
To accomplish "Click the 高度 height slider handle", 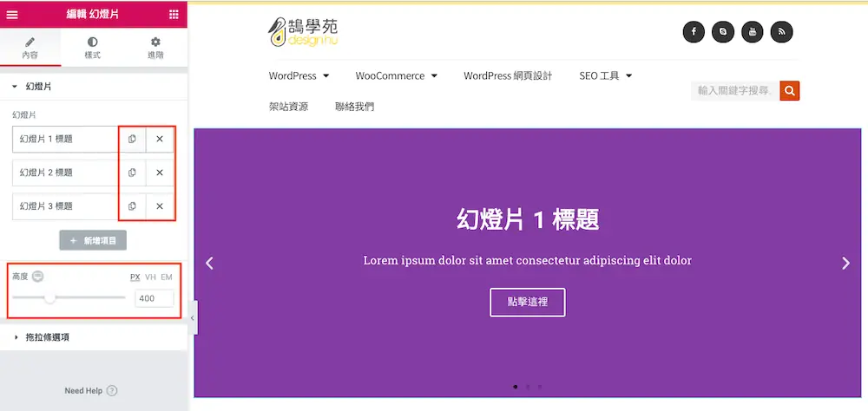I will pos(49,298).
